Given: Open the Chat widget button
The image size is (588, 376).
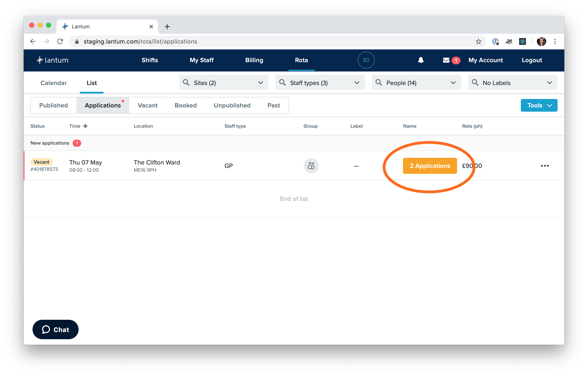Looking at the screenshot, I should [x=55, y=329].
